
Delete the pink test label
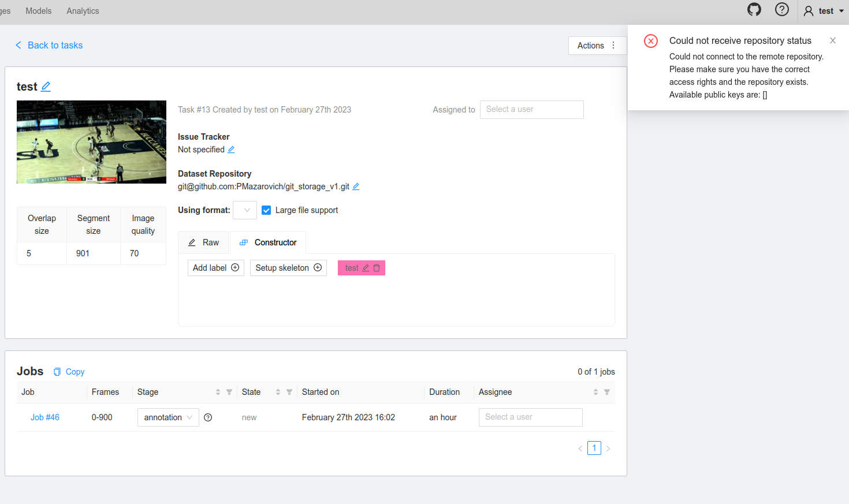(377, 268)
